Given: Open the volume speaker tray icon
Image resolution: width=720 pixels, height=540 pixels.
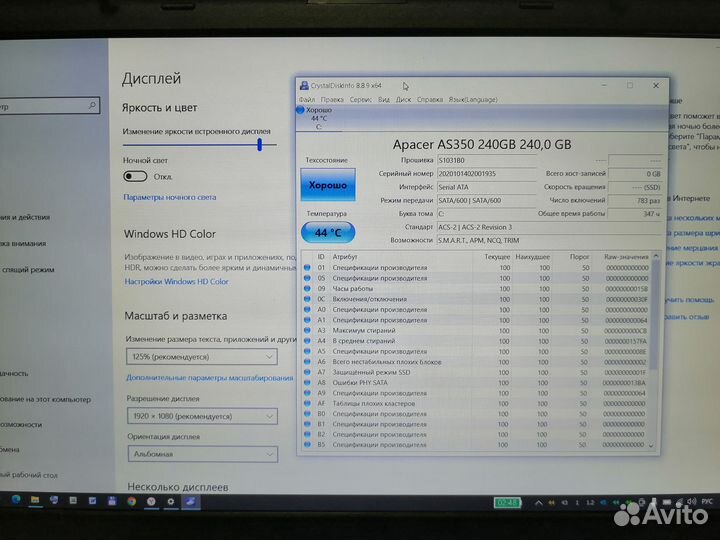Looking at the screenshot, I should tap(692, 502).
